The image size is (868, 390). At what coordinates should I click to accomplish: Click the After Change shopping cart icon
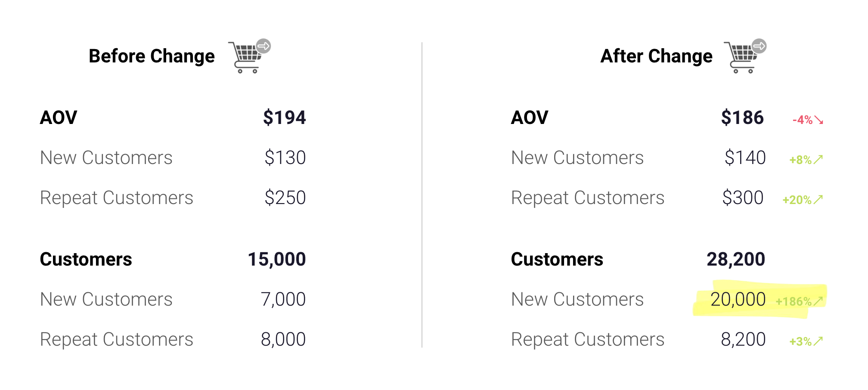click(x=745, y=56)
